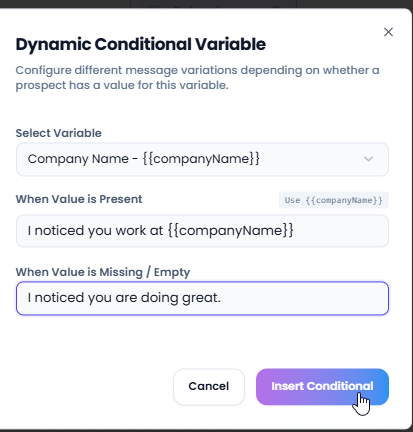The image size is (413, 432).
Task: Place cursor in 'I noticed you work at' text
Action: 95,231
